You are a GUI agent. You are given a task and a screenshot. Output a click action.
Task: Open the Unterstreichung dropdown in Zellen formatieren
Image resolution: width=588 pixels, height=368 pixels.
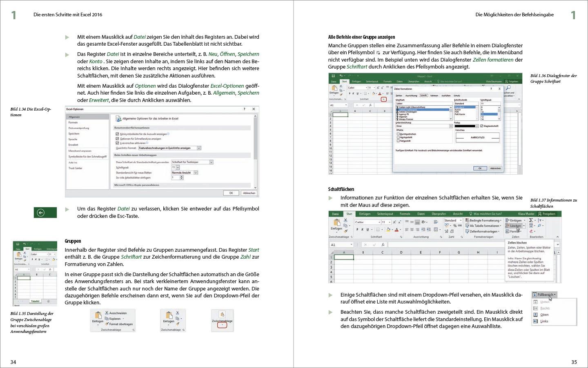[x=451, y=126]
